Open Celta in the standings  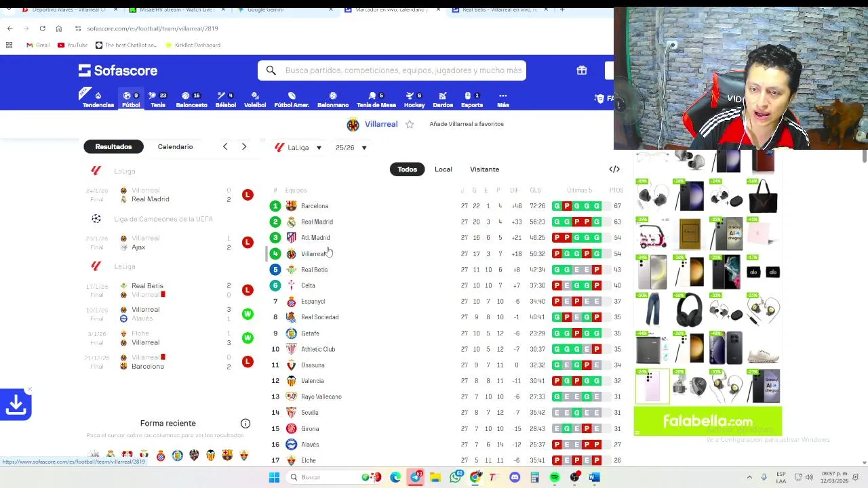coord(308,285)
